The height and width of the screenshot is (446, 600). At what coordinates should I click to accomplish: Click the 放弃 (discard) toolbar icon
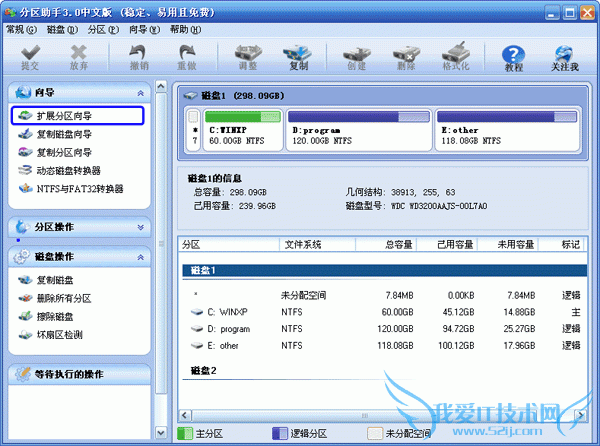(x=78, y=57)
